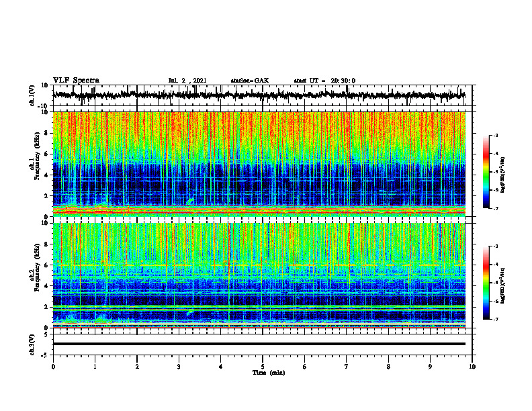Click the '4' kHz tick on ch.1 spectrogram
The image size is (532, 411).
click(46, 175)
